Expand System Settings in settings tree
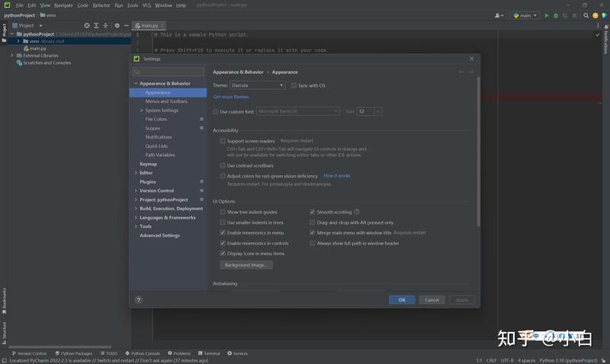The image size is (610, 364). coord(142,110)
